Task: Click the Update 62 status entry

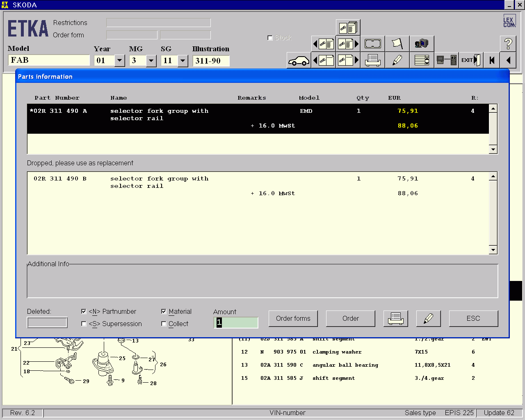Action: [x=499, y=413]
